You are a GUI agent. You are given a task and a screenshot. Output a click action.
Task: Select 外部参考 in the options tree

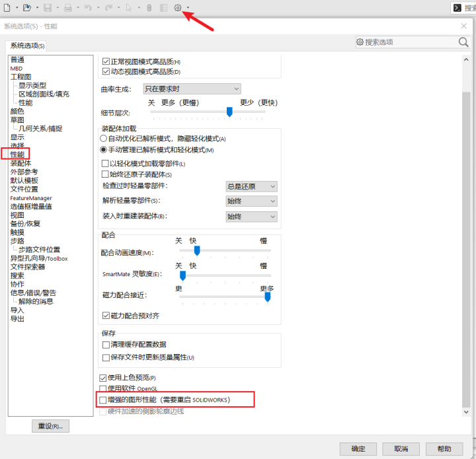coord(24,172)
